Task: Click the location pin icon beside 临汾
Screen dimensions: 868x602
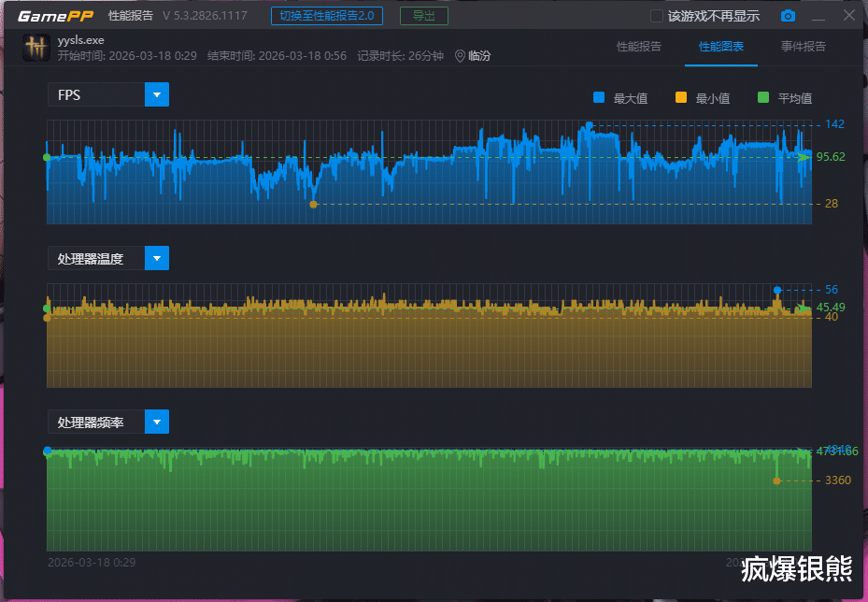Action: click(x=460, y=56)
